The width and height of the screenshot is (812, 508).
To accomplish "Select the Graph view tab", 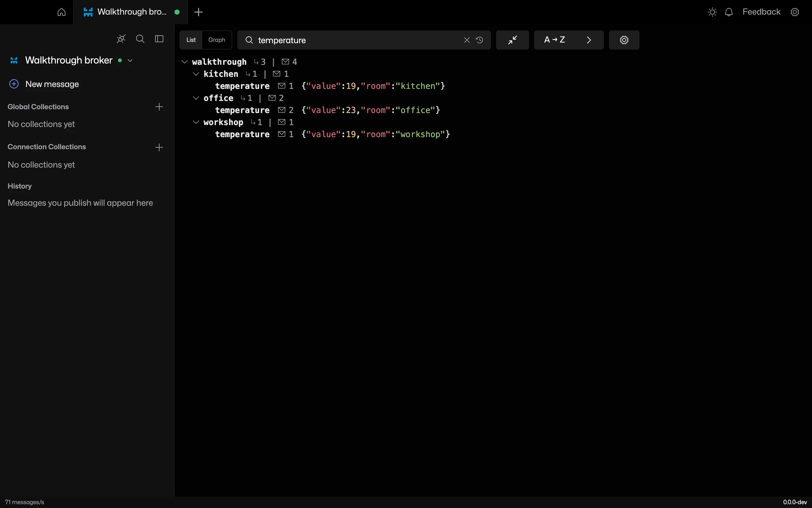I will [x=217, y=40].
